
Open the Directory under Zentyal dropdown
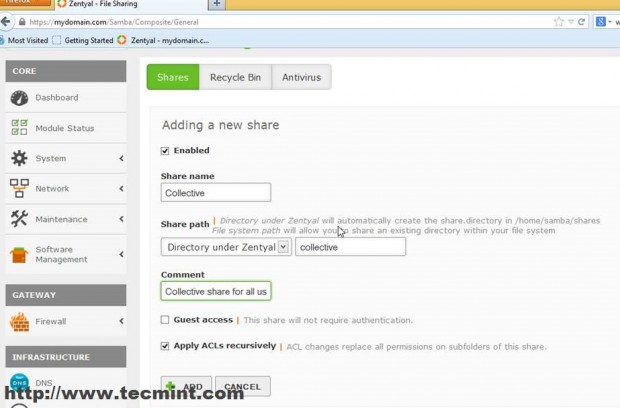(x=226, y=247)
